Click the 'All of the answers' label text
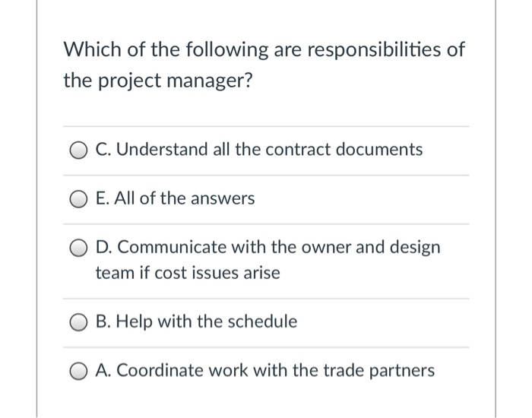The height and width of the screenshot is (418, 532). (x=175, y=199)
